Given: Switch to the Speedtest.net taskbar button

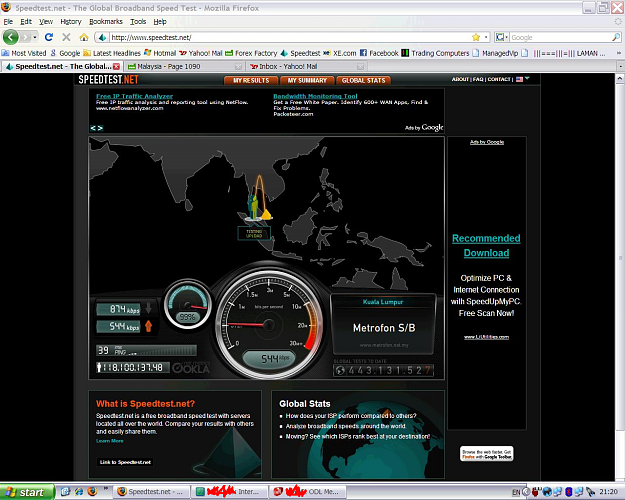Looking at the screenshot, I should [x=152, y=492].
